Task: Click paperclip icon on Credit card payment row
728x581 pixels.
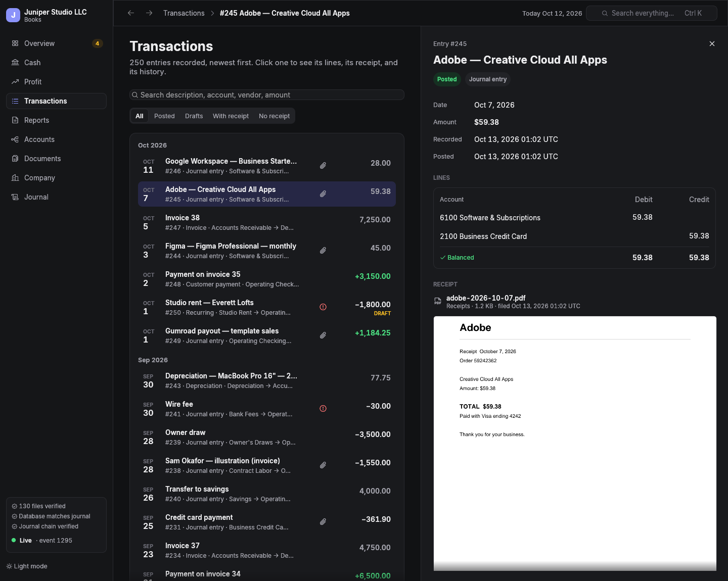Action: (x=323, y=522)
